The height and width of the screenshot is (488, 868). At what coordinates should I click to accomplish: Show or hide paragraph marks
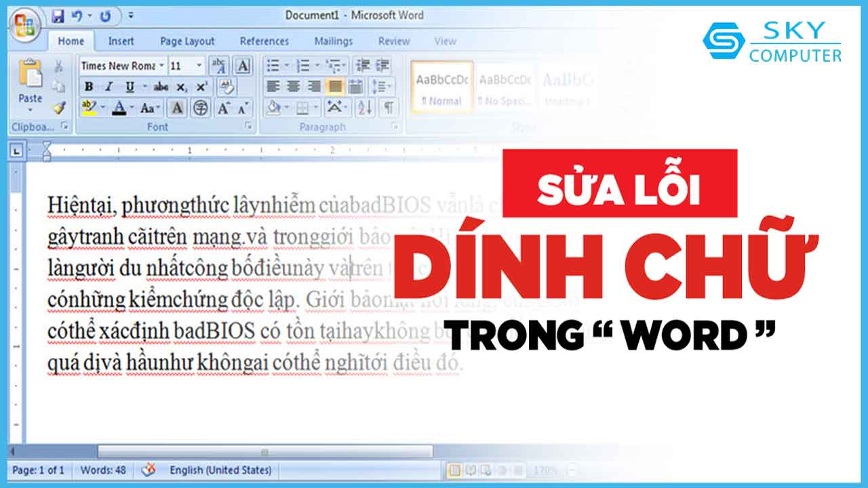pos(388,107)
